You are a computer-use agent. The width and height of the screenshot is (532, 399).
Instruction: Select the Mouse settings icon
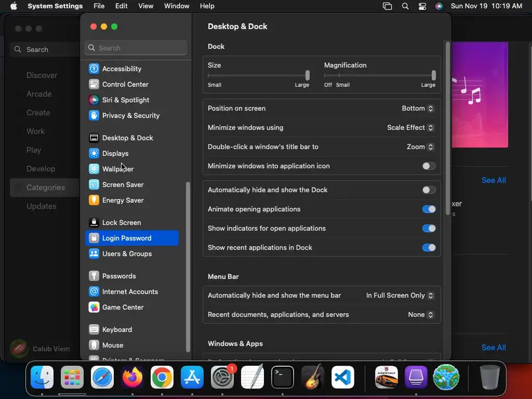tap(94, 345)
